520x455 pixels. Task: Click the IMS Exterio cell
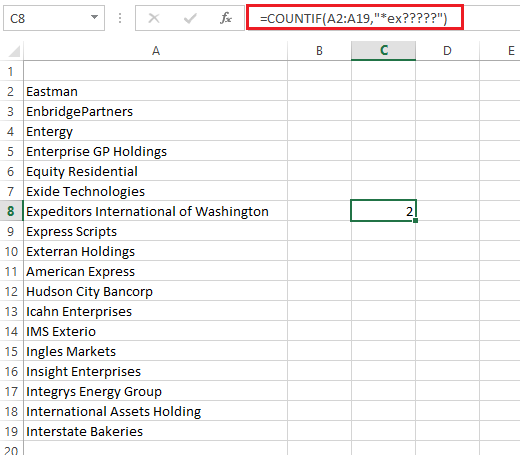[x=156, y=331]
